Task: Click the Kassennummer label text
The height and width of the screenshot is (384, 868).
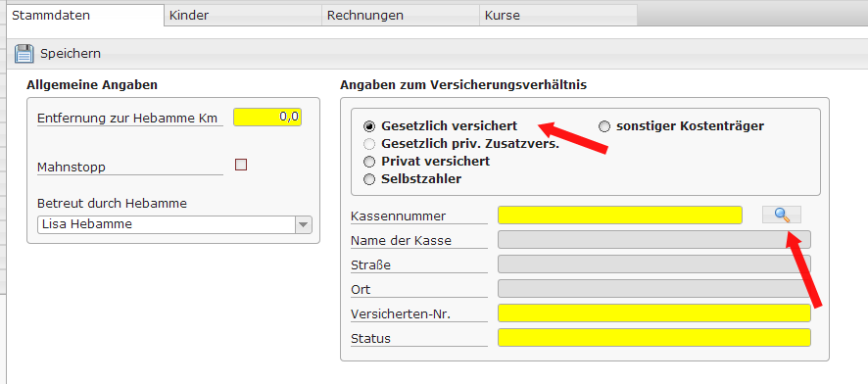Action: coord(399,216)
